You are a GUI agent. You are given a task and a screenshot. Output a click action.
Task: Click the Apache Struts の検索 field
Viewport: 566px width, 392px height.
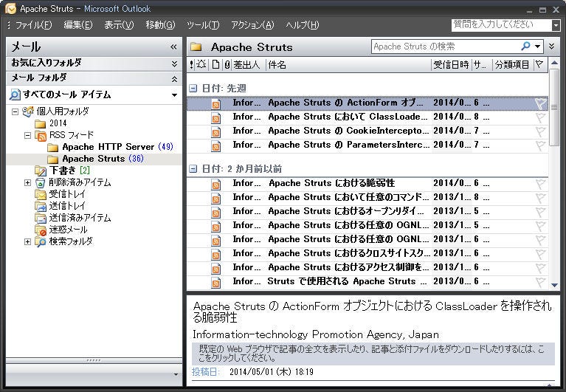tap(446, 47)
